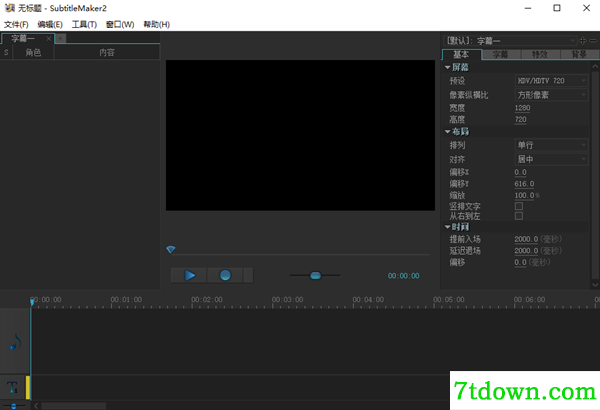Screen dimensions: 600x410
Task: Open the 文件(F) menu
Action: 16,25
